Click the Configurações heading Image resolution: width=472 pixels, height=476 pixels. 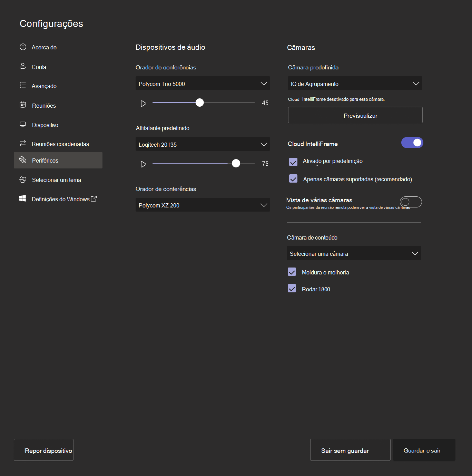(51, 23)
